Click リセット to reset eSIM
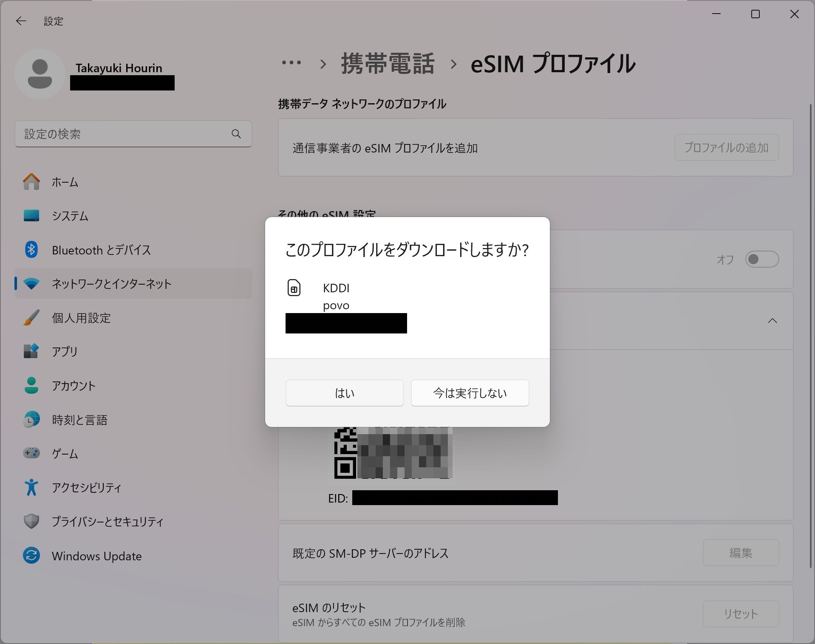The width and height of the screenshot is (815, 644). pyautogui.click(x=741, y=614)
